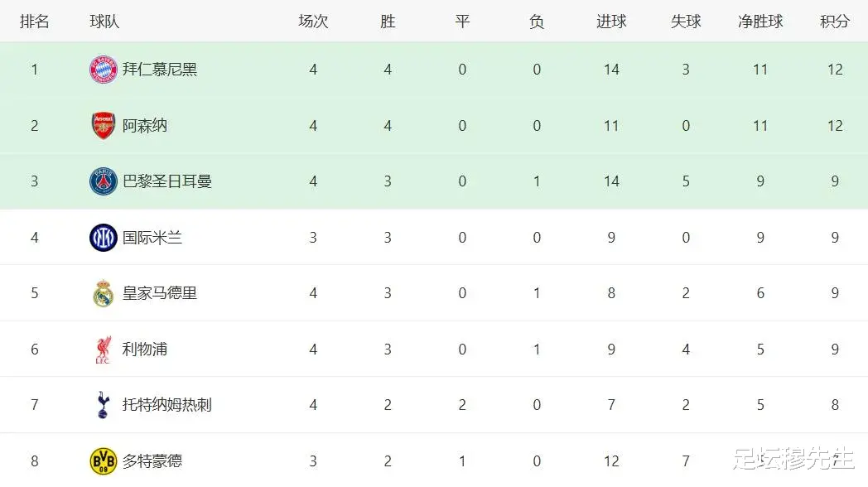868x487 pixels.
Task: Sort by the 净胜球 column header
Action: pyautogui.click(x=760, y=22)
